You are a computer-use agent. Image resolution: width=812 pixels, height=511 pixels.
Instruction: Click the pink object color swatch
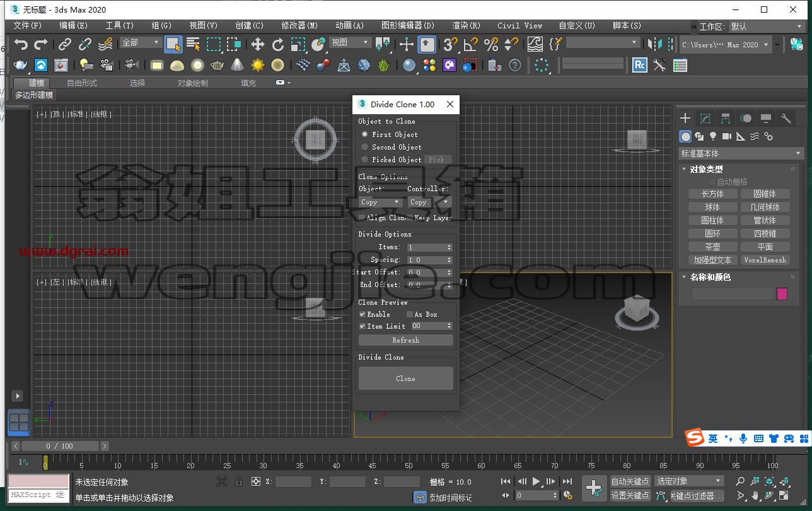coord(782,294)
